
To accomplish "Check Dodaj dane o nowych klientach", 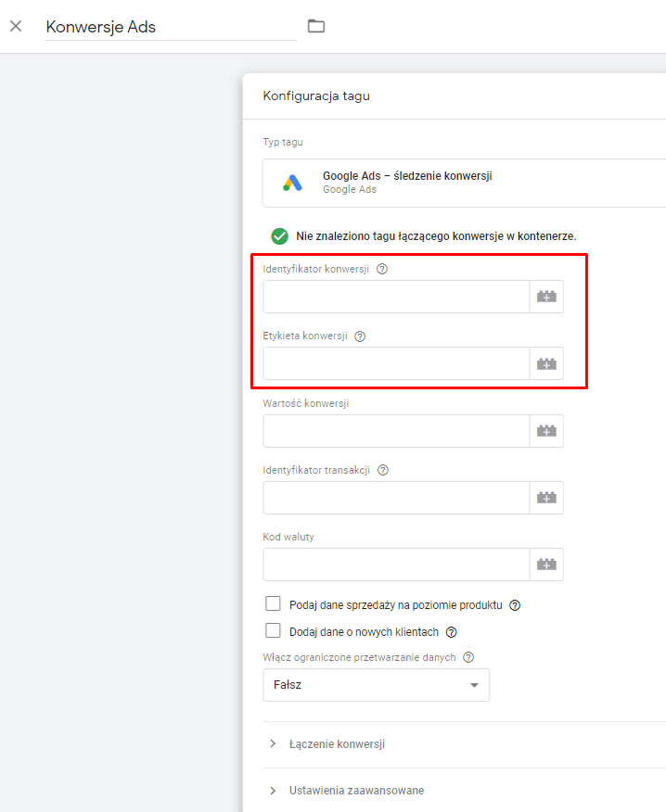I will click(273, 631).
